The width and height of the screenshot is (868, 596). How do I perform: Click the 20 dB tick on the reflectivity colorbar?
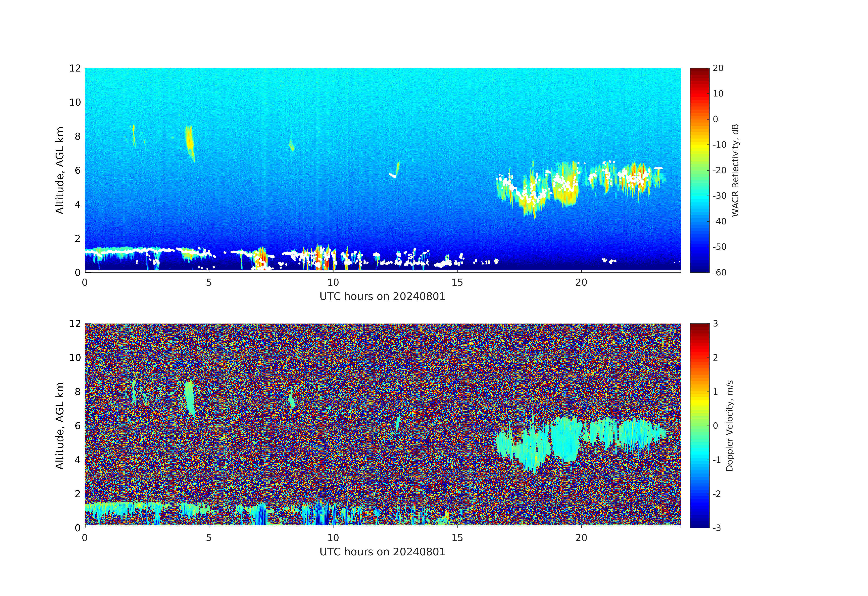pos(718,68)
